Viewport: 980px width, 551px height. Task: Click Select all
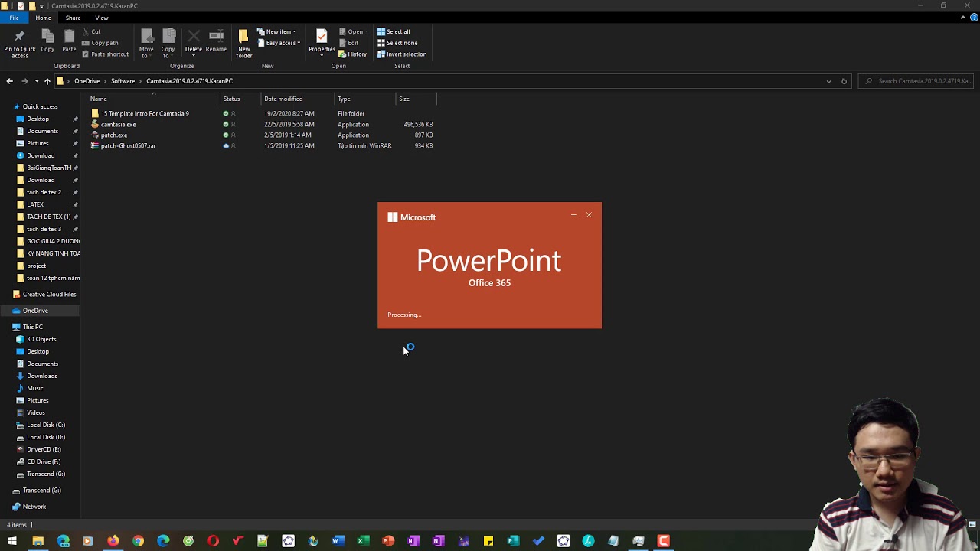tap(394, 31)
